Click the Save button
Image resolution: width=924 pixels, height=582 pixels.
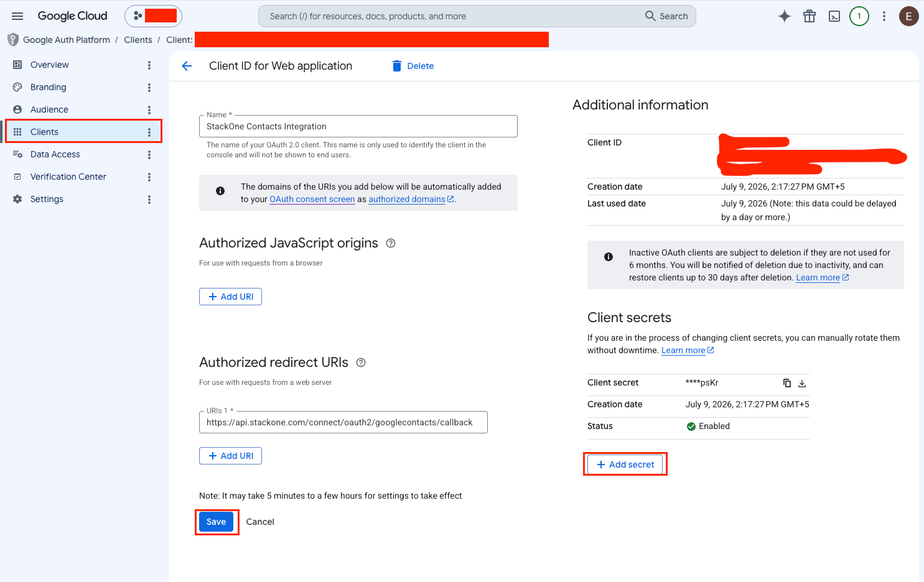point(217,522)
